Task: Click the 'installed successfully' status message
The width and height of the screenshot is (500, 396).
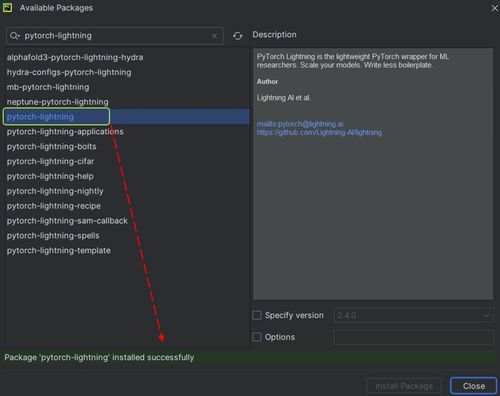Action: pyautogui.click(x=99, y=357)
